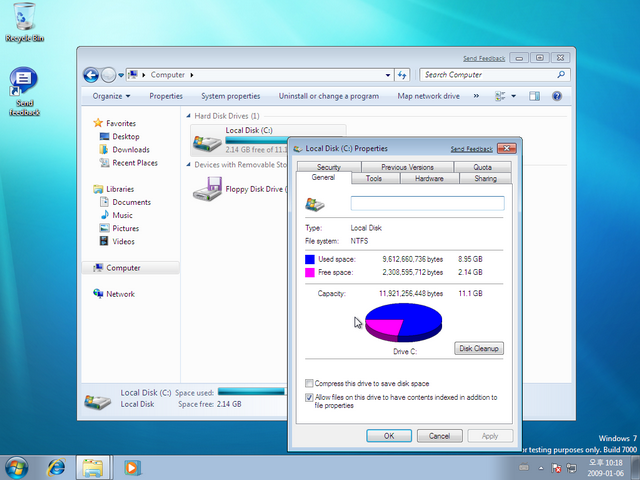
Task: Expand toolbar overflow chevron
Action: pyautogui.click(x=476, y=96)
